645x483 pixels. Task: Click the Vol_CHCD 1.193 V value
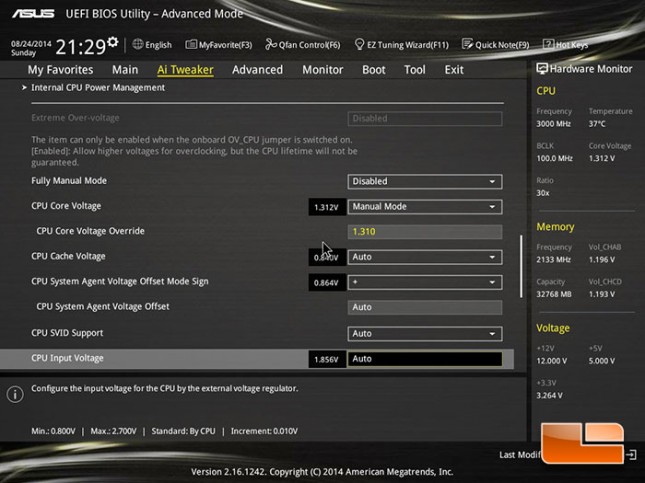601,294
